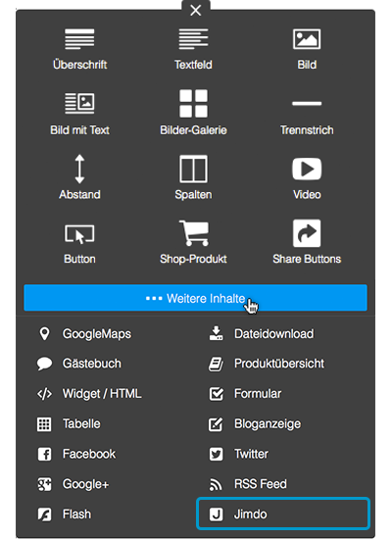The width and height of the screenshot is (392, 539).
Task: Select the Dateidownload option
Action: 262,334
